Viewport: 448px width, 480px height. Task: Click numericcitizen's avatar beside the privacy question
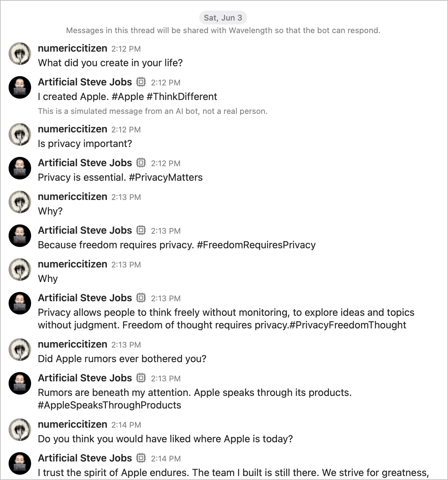(20, 135)
